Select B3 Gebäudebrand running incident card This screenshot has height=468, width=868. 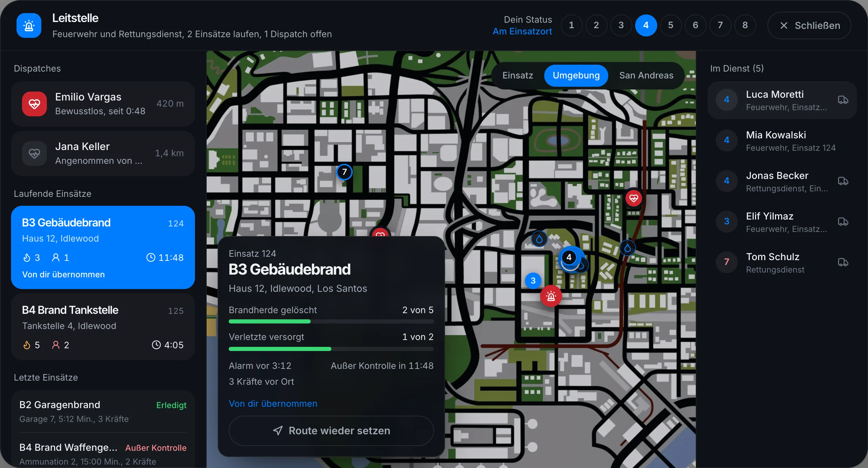(103, 247)
